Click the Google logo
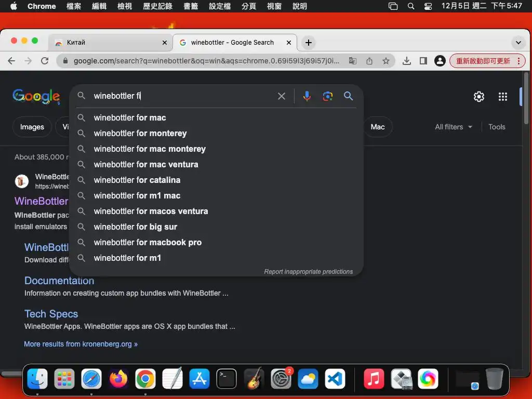The image size is (532, 399). pos(36,97)
